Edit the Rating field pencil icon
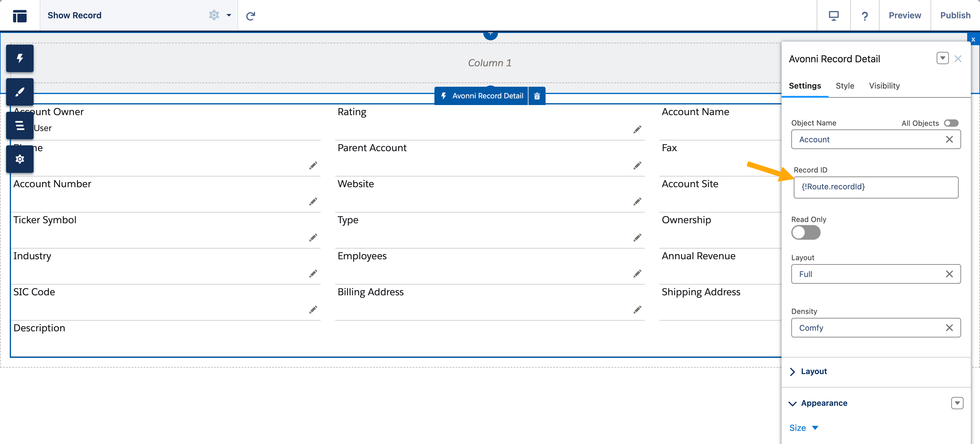The width and height of the screenshot is (980, 444). click(637, 130)
